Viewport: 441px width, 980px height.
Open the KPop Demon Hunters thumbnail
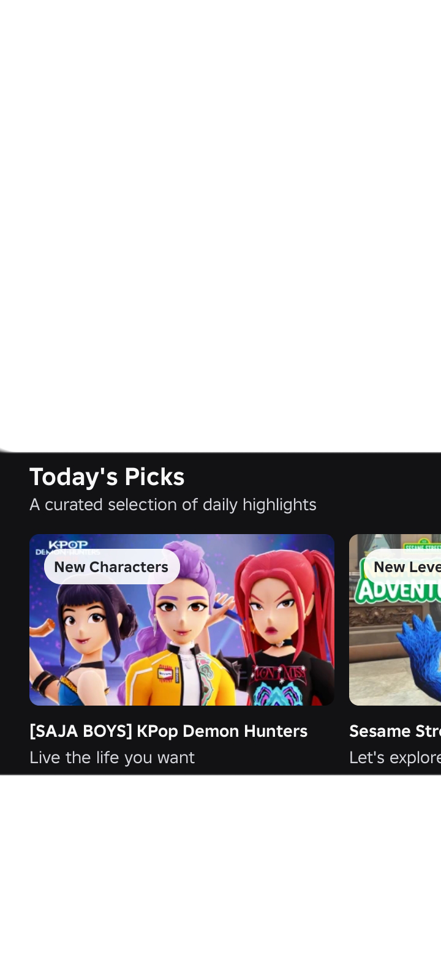click(x=182, y=619)
